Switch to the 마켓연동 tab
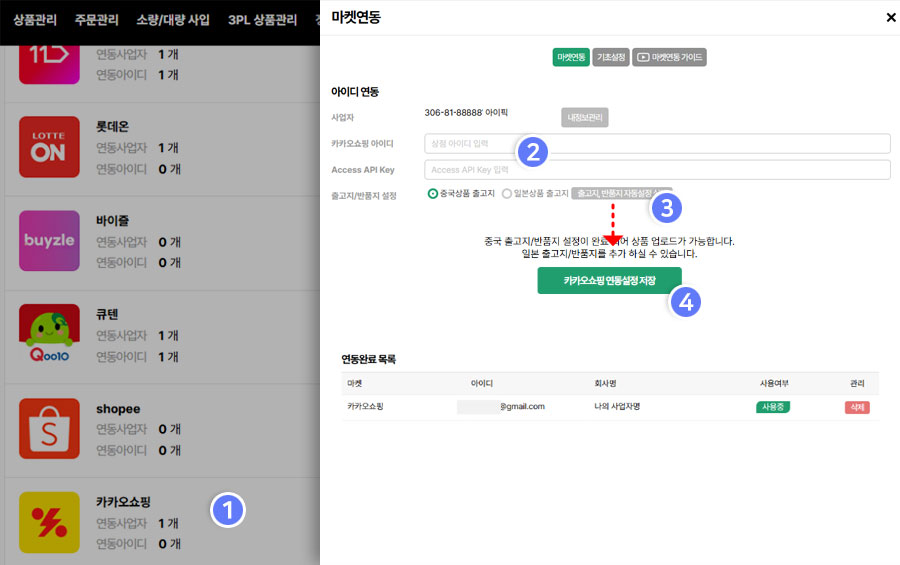Screen dimensions: 900x565 [x=570, y=58]
